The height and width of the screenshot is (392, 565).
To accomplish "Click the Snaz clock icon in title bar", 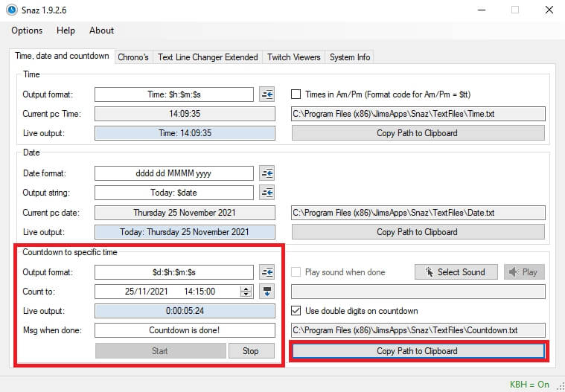I will (11, 10).
